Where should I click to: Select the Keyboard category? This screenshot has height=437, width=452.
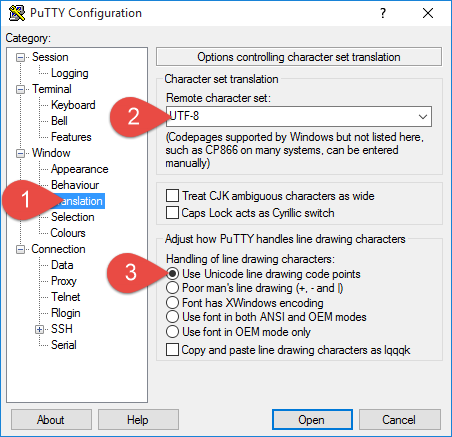pos(73,105)
